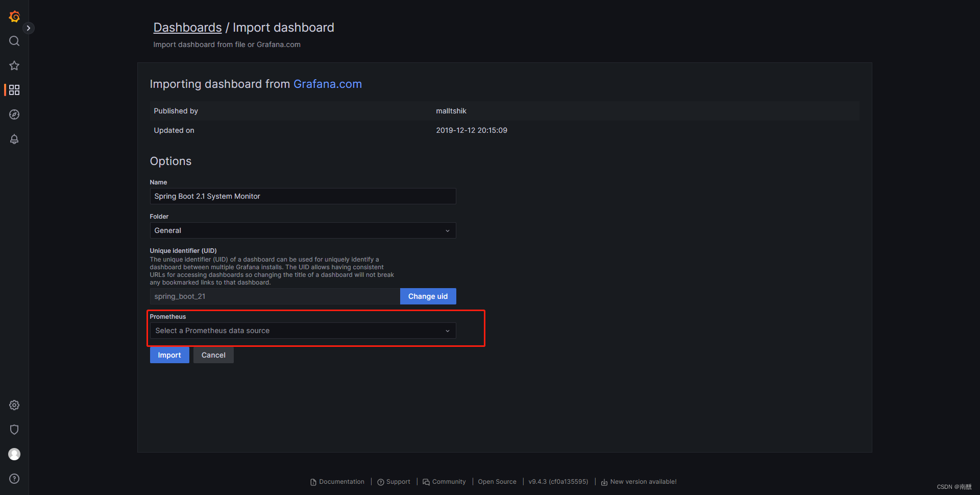The height and width of the screenshot is (495, 980).
Task: Open Configuration gear icon
Action: 14,405
